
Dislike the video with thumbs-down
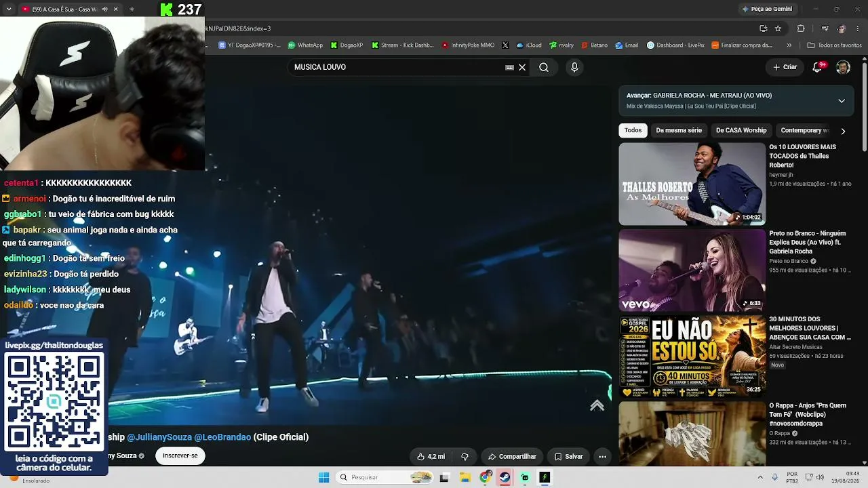click(465, 457)
